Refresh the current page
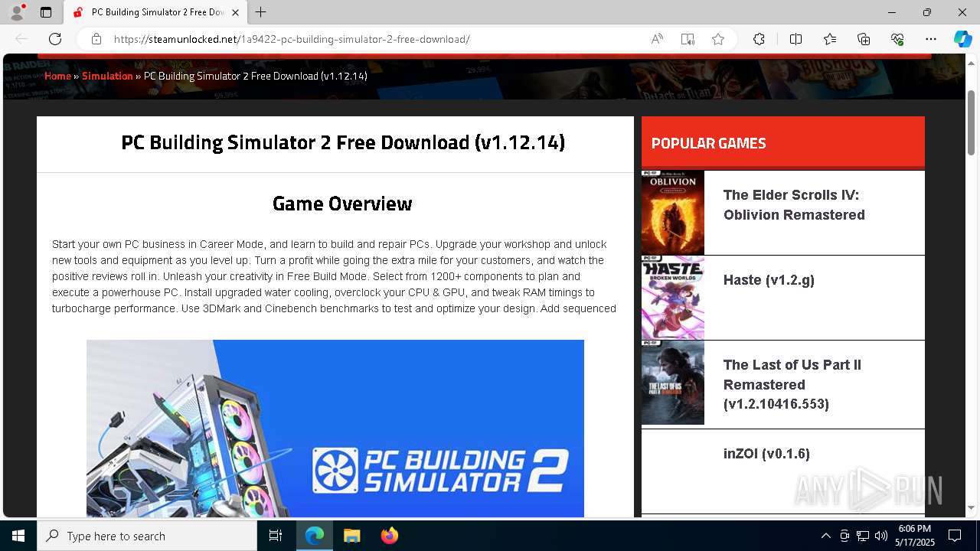The height and width of the screenshot is (551, 980). click(x=55, y=39)
